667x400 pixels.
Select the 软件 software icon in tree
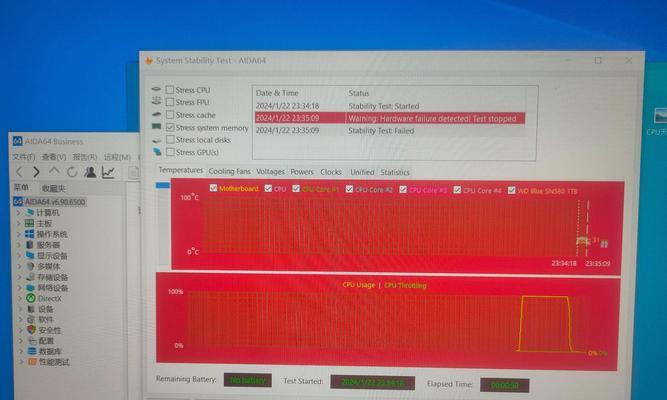pos(31,319)
